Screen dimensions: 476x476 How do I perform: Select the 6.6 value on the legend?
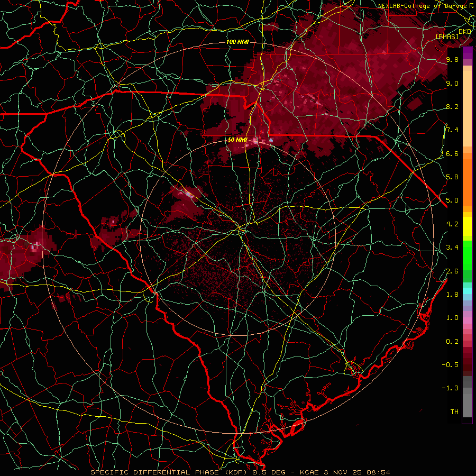[x=452, y=153]
